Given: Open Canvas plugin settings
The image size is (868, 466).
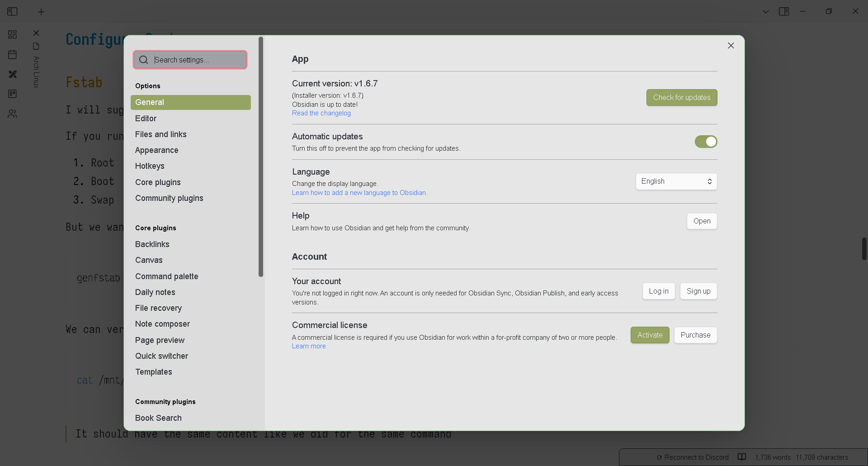Looking at the screenshot, I should pos(191,260).
